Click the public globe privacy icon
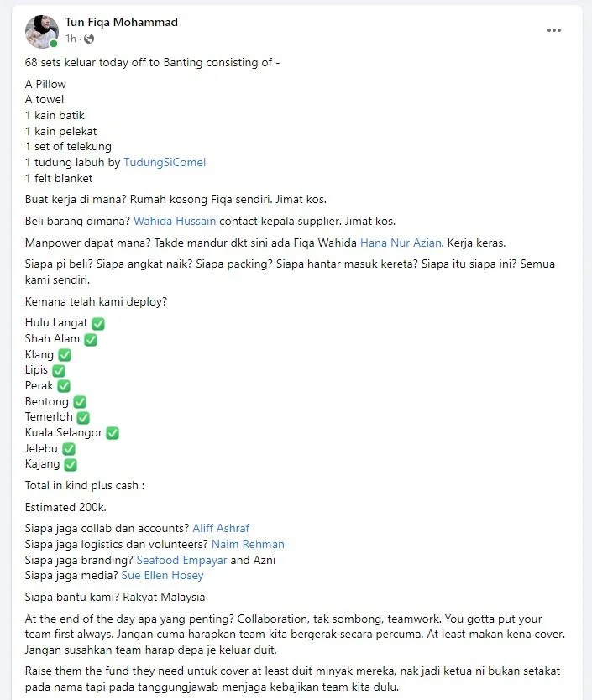 [89, 39]
